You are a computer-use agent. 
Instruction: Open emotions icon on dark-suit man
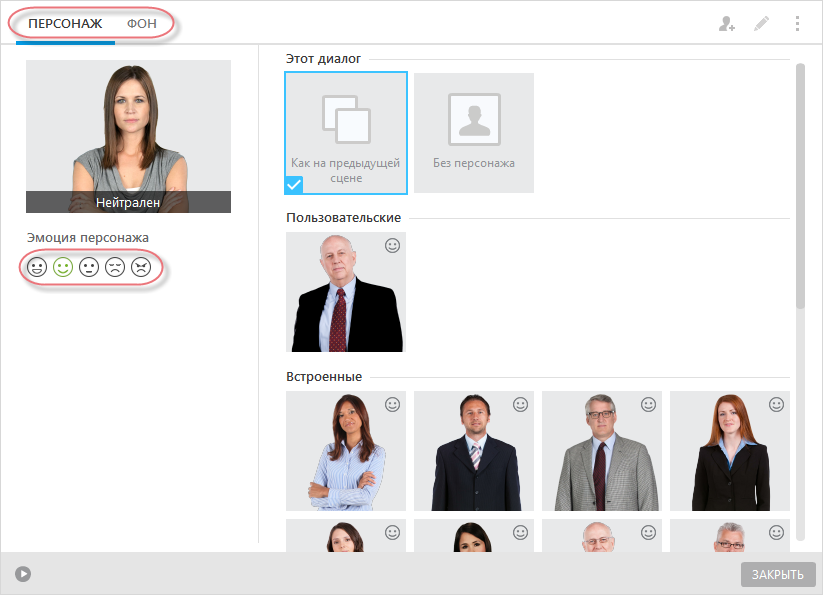(x=521, y=405)
